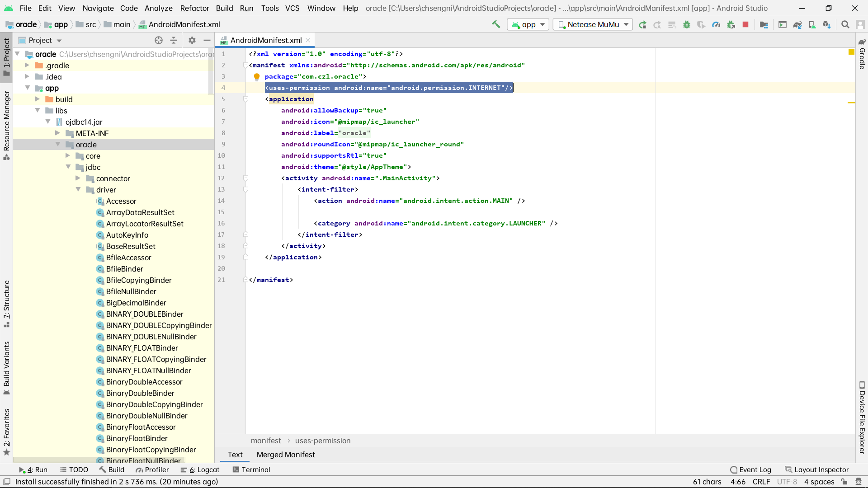The image size is (868, 488).
Task: Click the intention lightbulb on line 3
Action: (257, 76)
